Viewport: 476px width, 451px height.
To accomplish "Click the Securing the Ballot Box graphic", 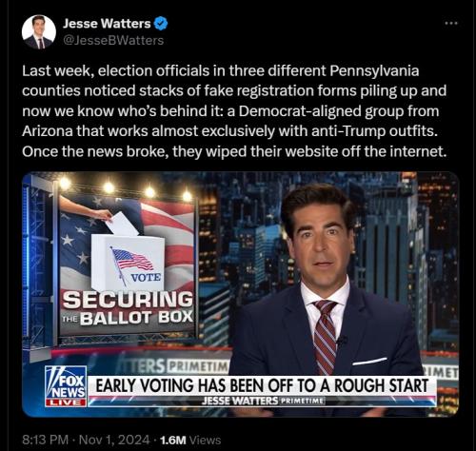I will coord(128,308).
